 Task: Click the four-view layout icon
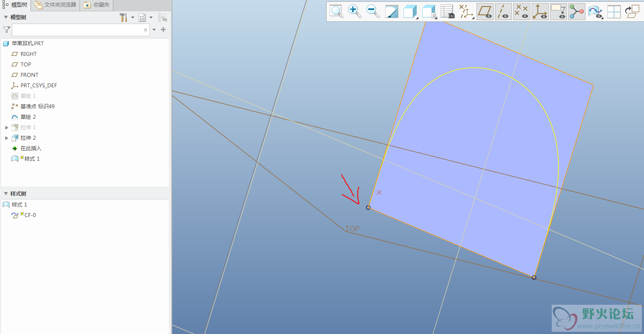pyautogui.click(x=614, y=11)
